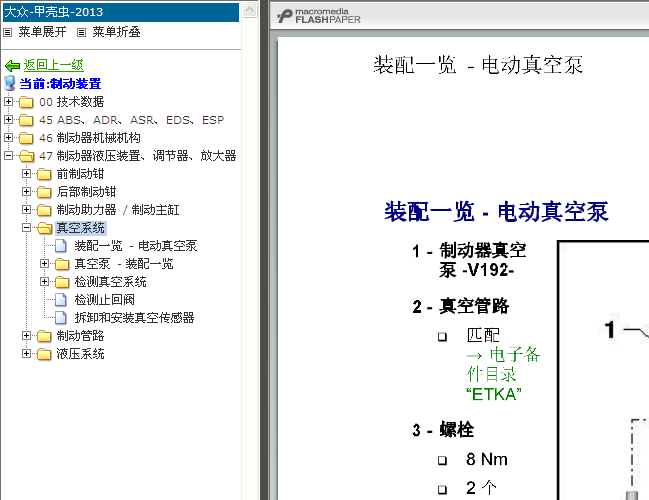649x500 pixels.
Task: Expand the 后部制动钳 node
Action: point(26,191)
